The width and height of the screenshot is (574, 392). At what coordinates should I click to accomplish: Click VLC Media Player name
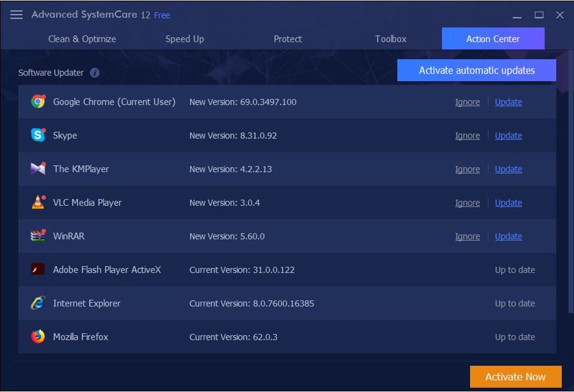[x=87, y=202]
